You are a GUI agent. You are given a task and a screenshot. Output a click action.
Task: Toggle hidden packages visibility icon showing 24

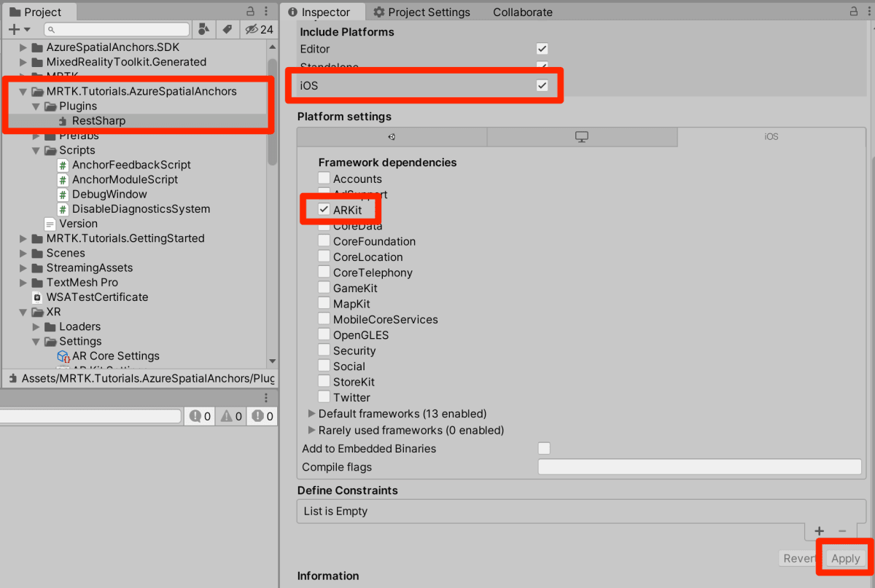point(259,29)
